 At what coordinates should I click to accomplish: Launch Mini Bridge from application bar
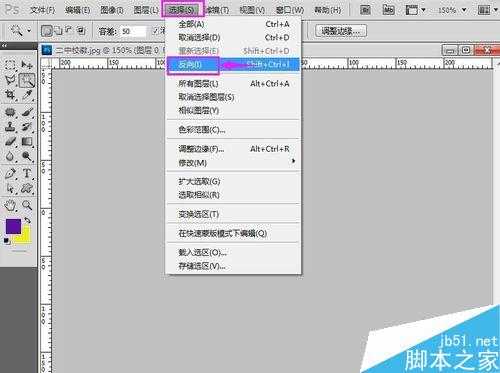coord(388,10)
